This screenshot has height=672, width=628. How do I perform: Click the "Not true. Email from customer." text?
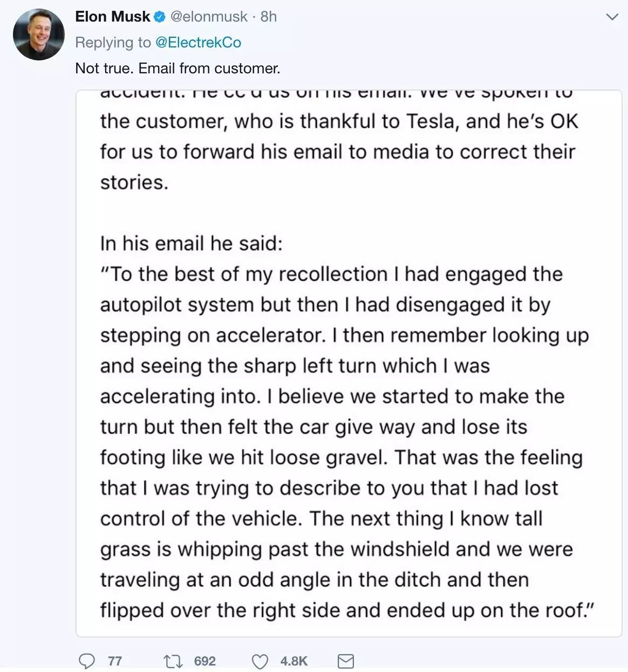(x=178, y=68)
